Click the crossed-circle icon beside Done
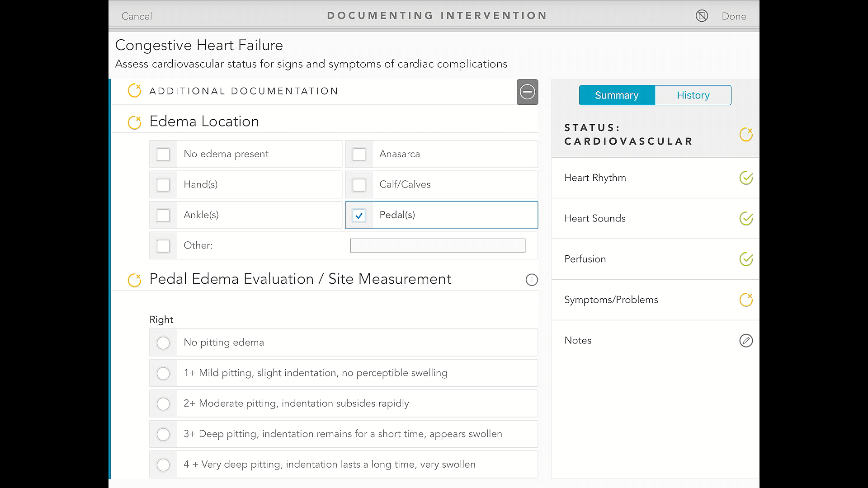Image resolution: width=868 pixels, height=488 pixels. point(702,16)
